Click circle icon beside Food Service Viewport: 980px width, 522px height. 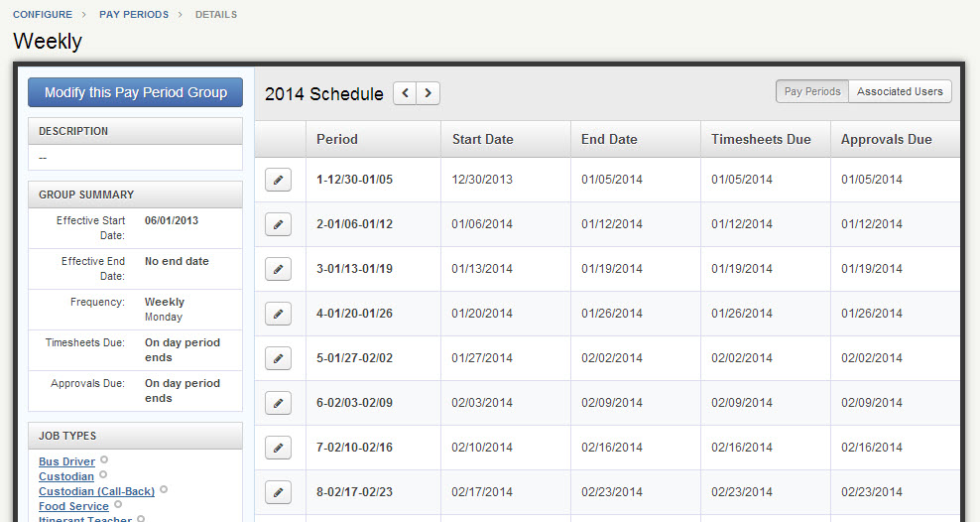(x=118, y=504)
